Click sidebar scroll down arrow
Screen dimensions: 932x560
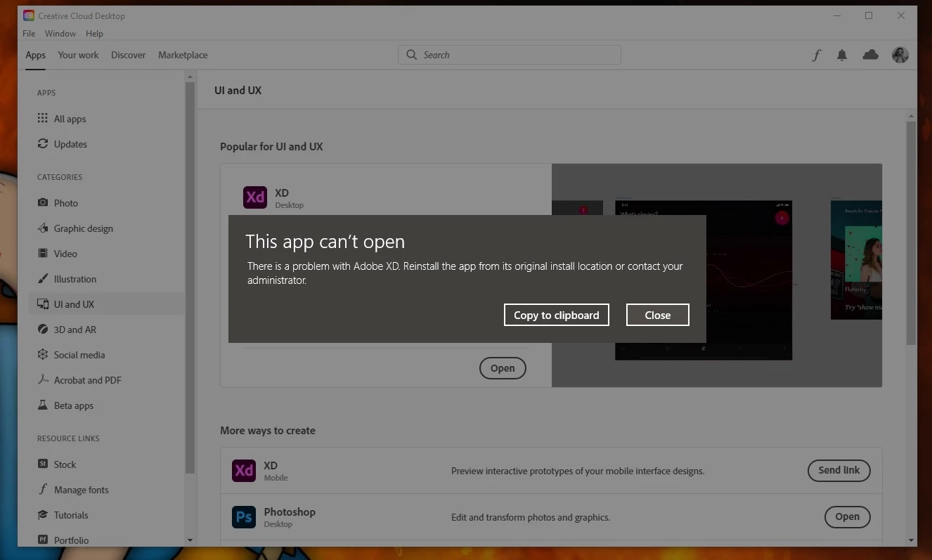(190, 540)
